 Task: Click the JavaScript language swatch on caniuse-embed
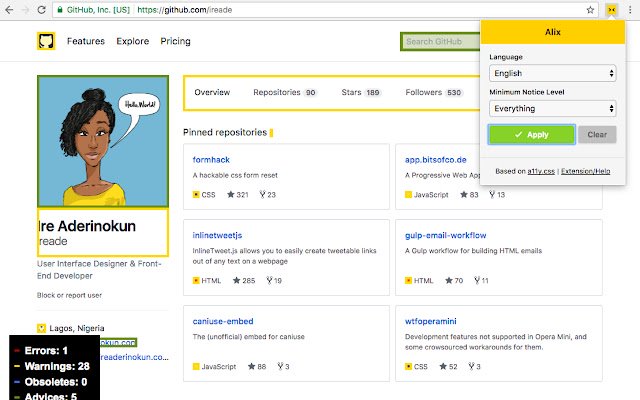[x=196, y=367]
